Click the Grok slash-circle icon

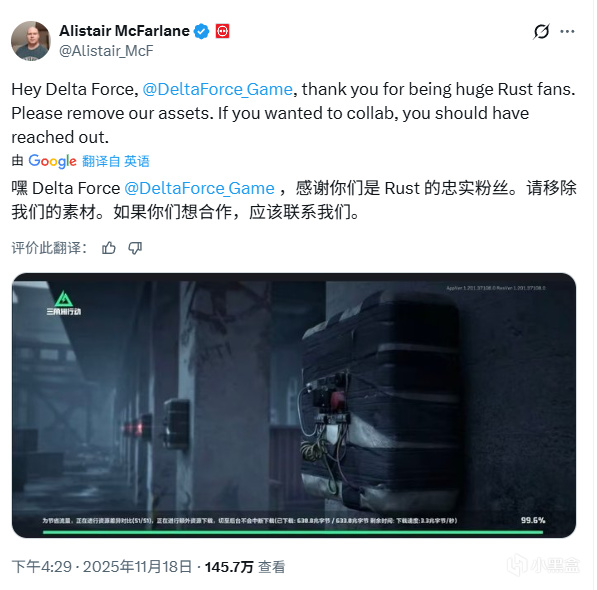(x=541, y=32)
